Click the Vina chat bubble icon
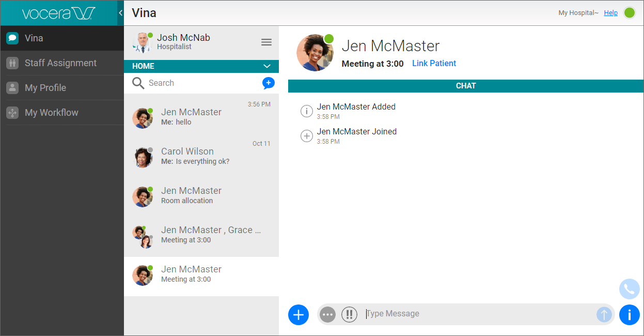Image resolution: width=644 pixels, height=336 pixels. (12, 38)
